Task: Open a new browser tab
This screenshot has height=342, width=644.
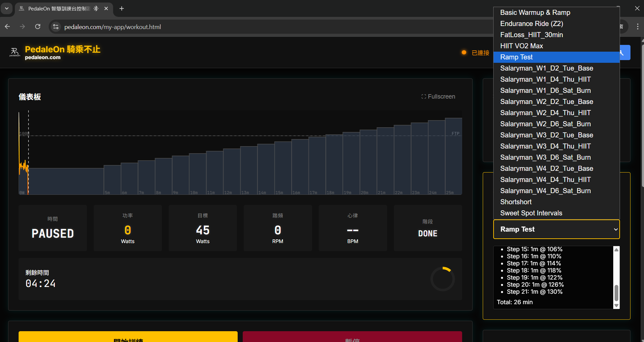Action: (x=122, y=8)
